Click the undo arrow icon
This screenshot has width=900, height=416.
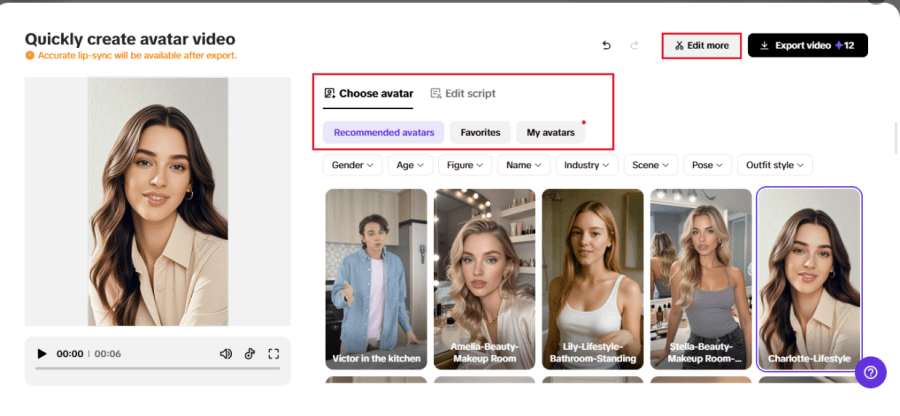pyautogui.click(x=606, y=46)
